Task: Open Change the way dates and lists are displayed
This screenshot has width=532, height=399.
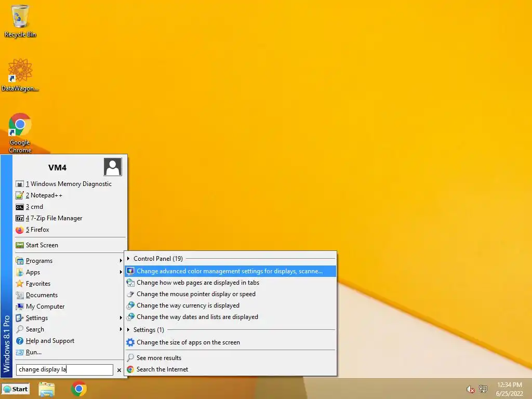Action: tap(231, 317)
